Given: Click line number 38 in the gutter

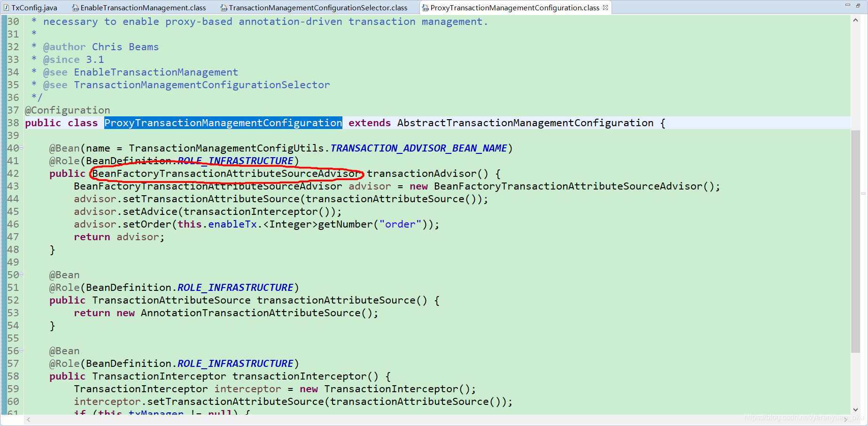Looking at the screenshot, I should tap(13, 123).
